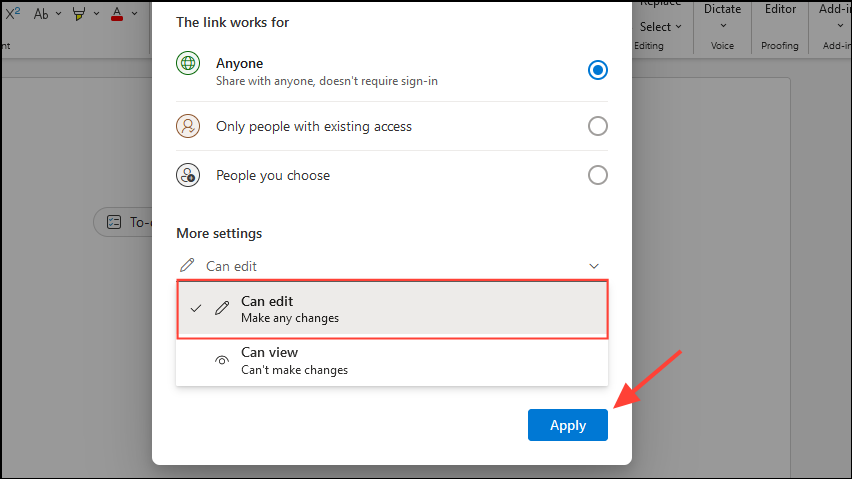Click the People you choose icon
The width and height of the screenshot is (852, 479).
click(188, 175)
